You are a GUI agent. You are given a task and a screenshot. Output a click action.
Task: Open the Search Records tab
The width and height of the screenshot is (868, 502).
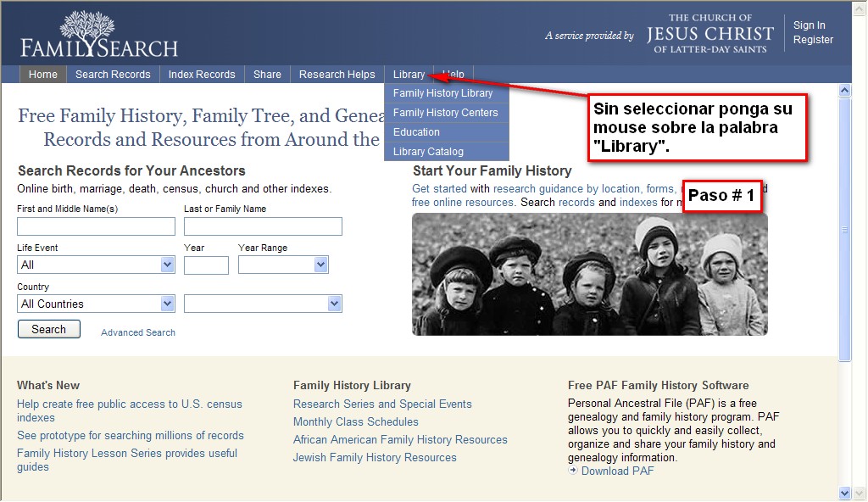[113, 75]
